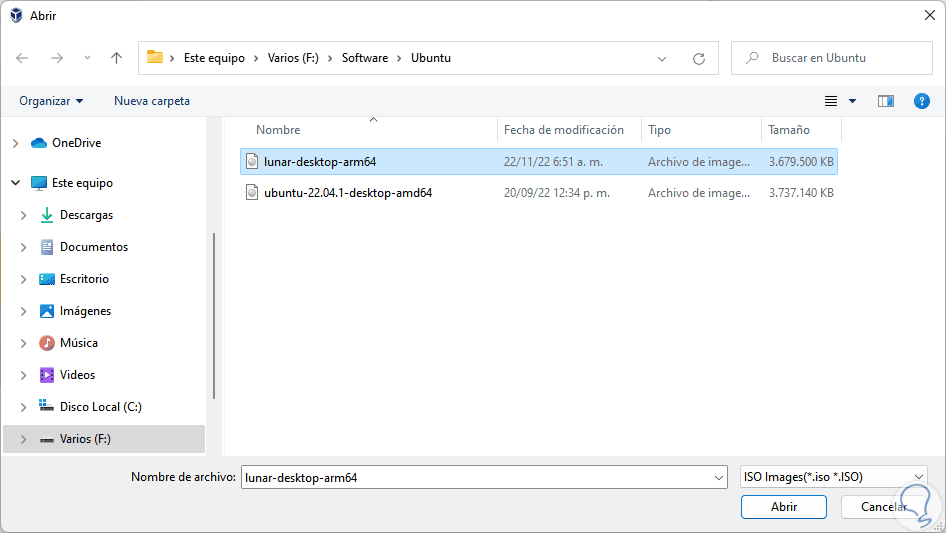Open the 'ISO Images' file type dropdown
The image size is (946, 533).
[833, 477]
